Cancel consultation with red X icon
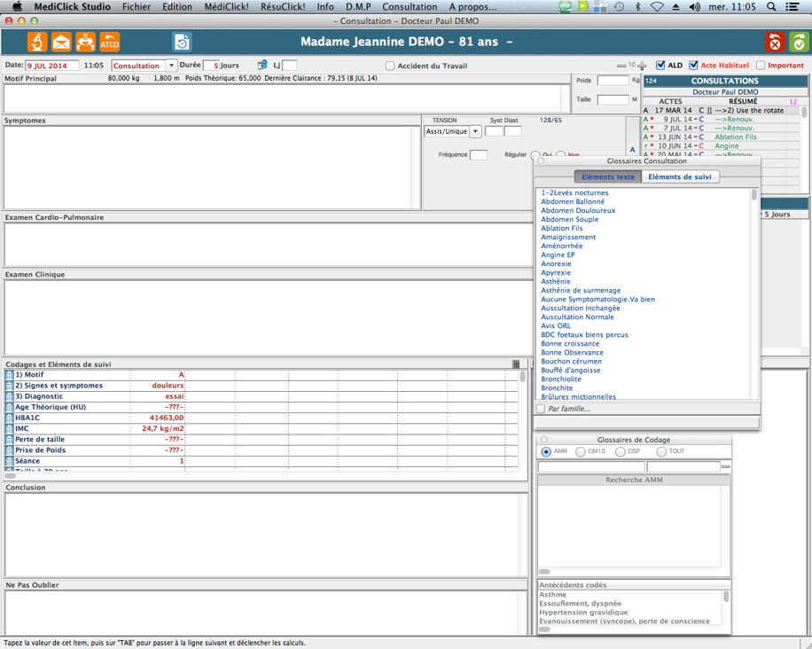Screen dimensions: 812x649 [x=775, y=42]
